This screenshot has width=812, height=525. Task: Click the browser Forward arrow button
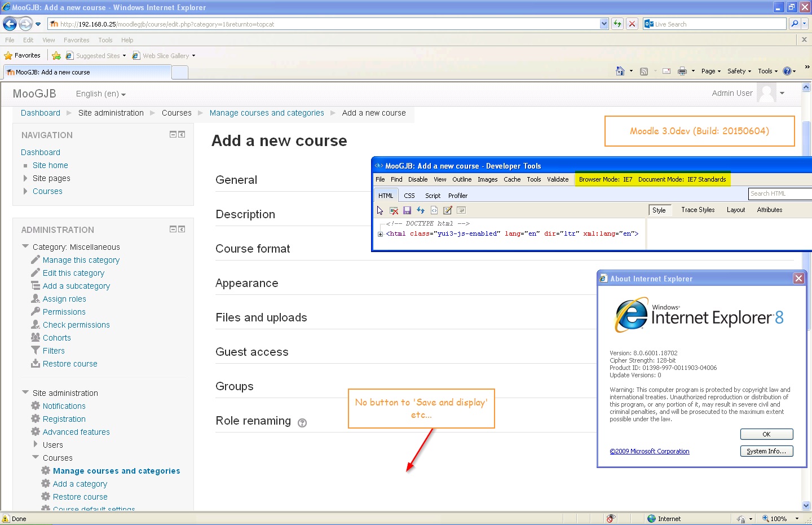coord(25,24)
